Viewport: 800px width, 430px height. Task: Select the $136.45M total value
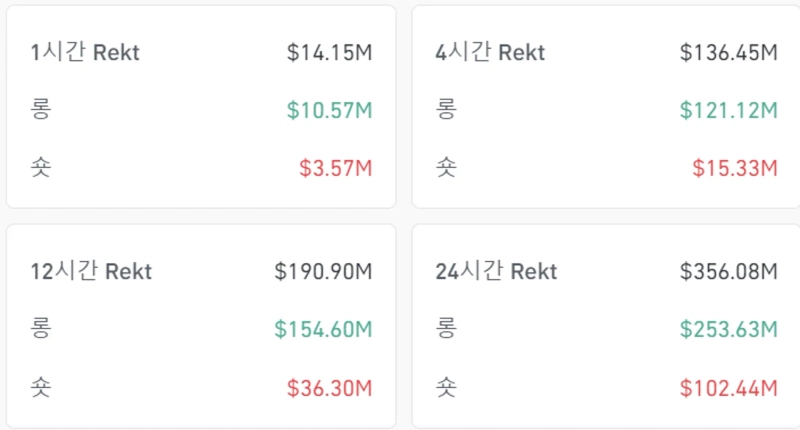coord(728,53)
